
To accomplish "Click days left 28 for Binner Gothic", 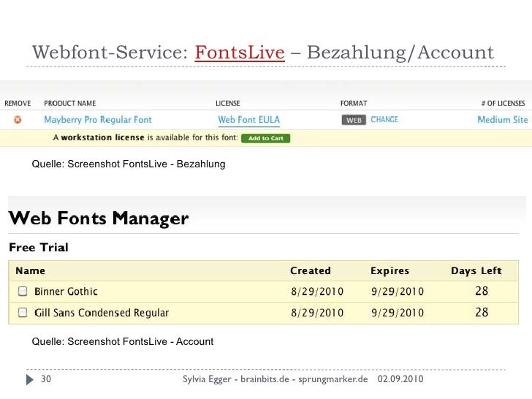I will point(482,291).
